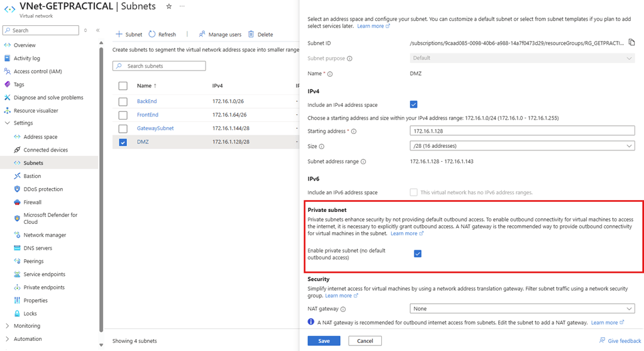Open Network manager in the sidebar
Viewport: 644px width, 351px height.
(x=45, y=235)
